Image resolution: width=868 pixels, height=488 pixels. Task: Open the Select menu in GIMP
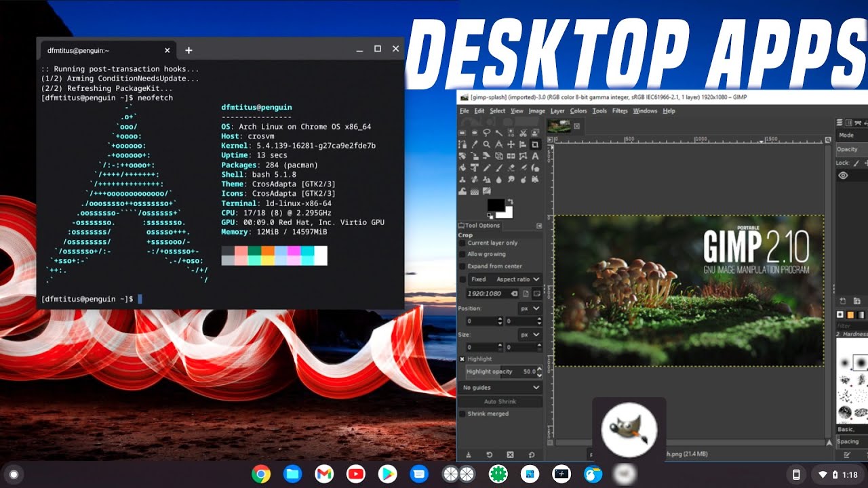tap(497, 111)
